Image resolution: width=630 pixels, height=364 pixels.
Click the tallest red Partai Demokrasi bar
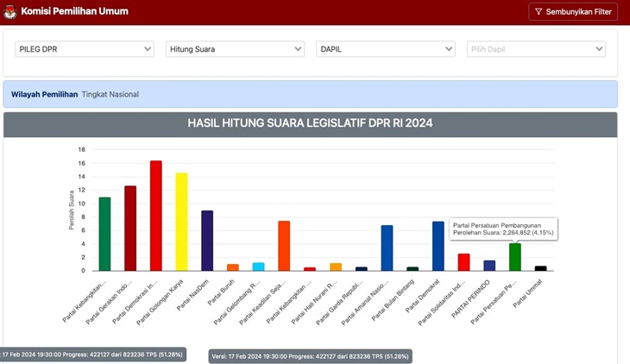[x=156, y=216]
